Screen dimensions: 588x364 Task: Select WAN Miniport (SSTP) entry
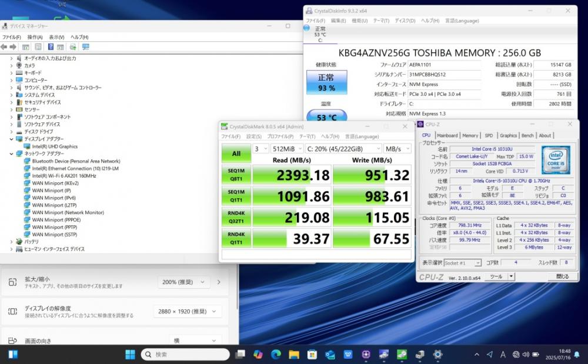click(55, 235)
